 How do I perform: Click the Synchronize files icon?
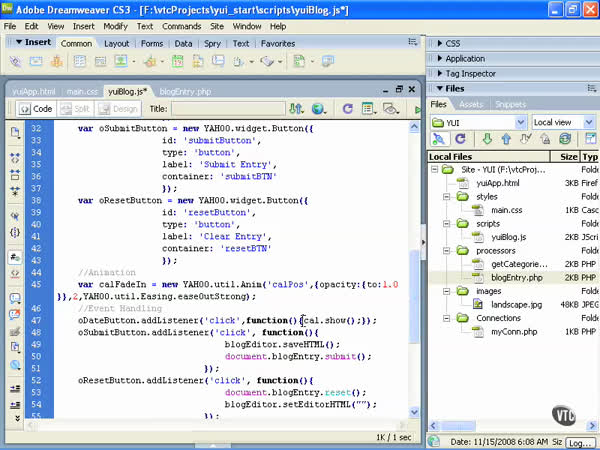(x=565, y=139)
